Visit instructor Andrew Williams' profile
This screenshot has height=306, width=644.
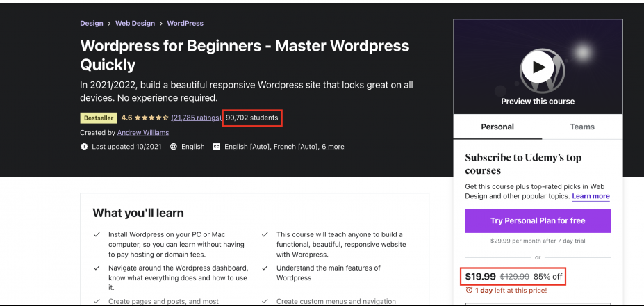tap(143, 132)
